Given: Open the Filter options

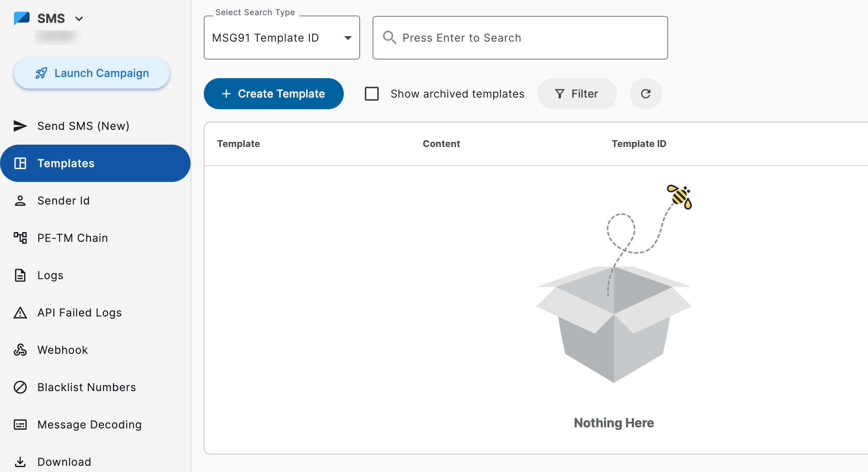Looking at the screenshot, I should click(x=577, y=94).
